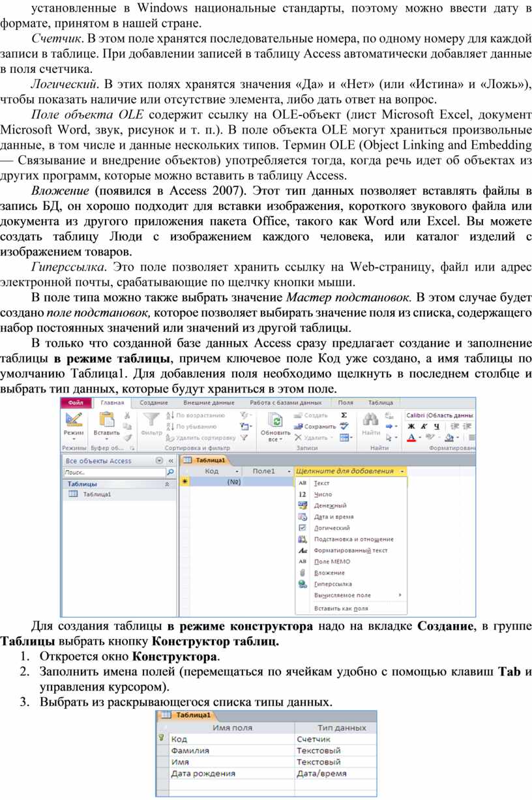Click the Режим view icon in ribbon

pyautogui.click(x=73, y=421)
